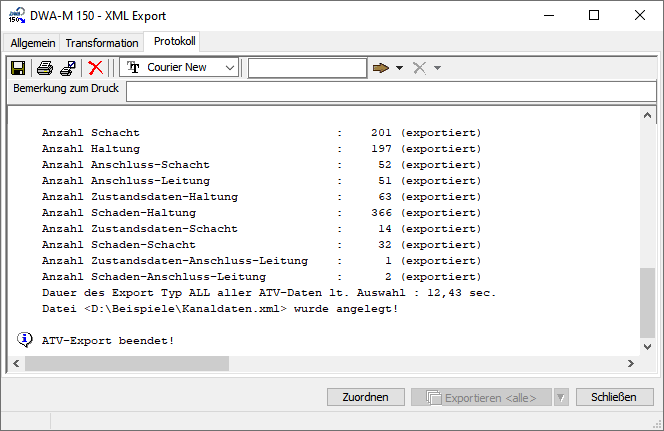Click the gray X icon in toolbar
Image resolution: width=664 pixels, height=431 pixels.
pos(420,68)
